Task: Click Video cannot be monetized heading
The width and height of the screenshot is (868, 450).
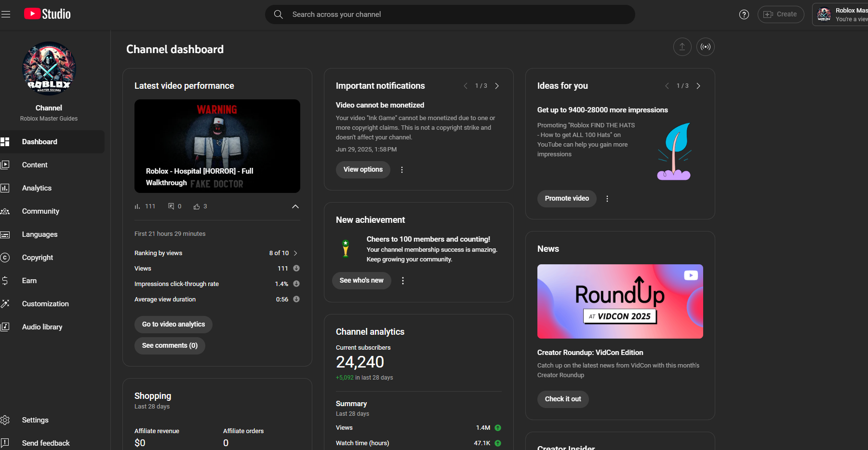Action: [380, 105]
